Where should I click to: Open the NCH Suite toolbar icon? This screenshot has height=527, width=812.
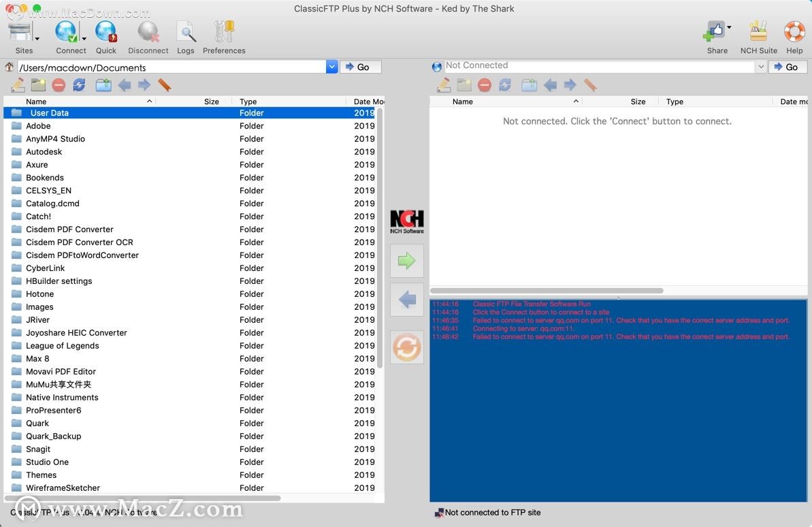pos(758,31)
